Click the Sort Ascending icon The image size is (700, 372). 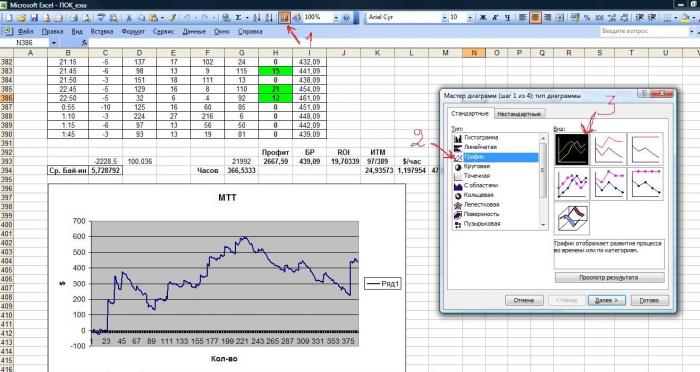pyautogui.click(x=257, y=18)
